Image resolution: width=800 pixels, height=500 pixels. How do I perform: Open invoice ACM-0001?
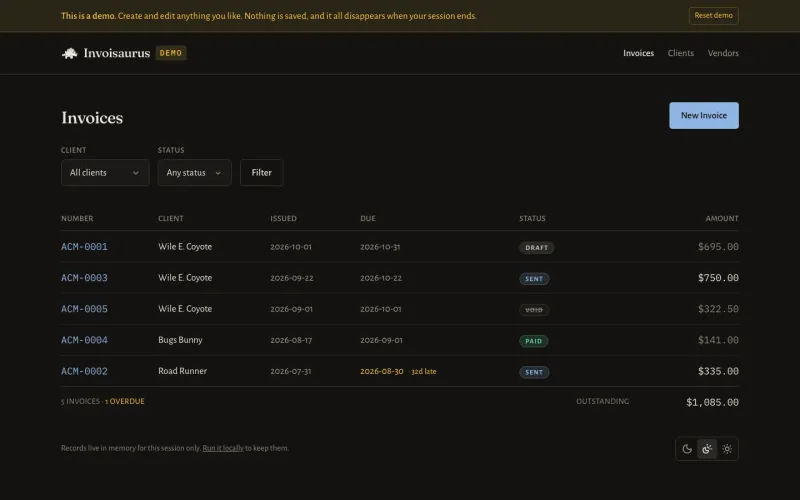[x=84, y=247]
